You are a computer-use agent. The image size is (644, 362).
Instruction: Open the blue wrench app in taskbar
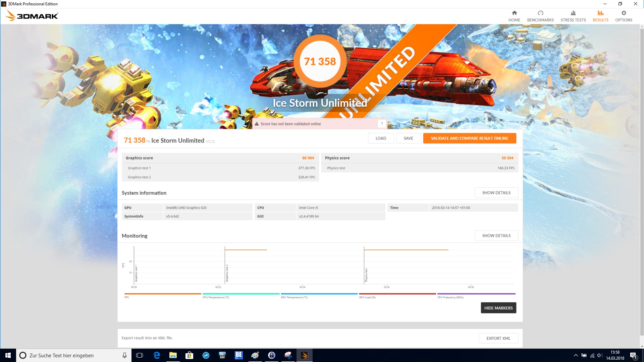[206, 355]
